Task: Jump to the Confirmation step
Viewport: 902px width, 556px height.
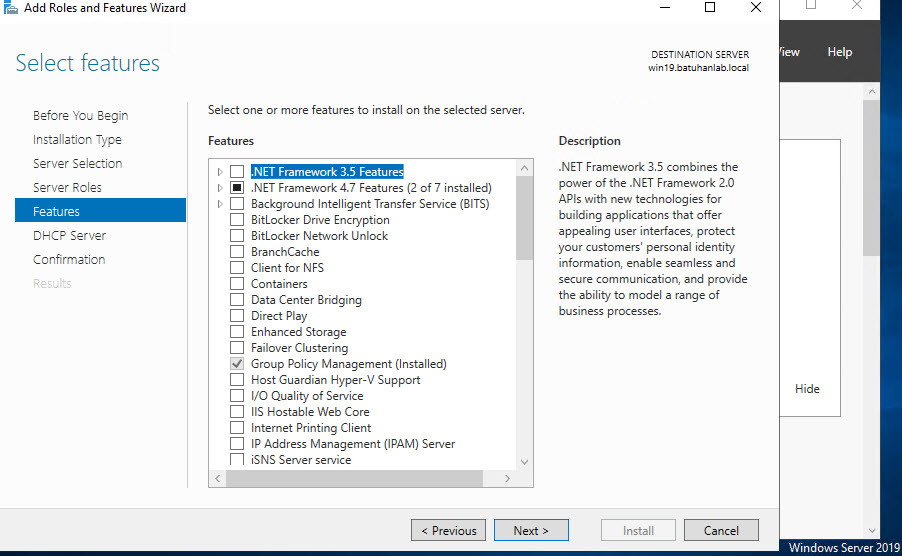Action: 69,260
